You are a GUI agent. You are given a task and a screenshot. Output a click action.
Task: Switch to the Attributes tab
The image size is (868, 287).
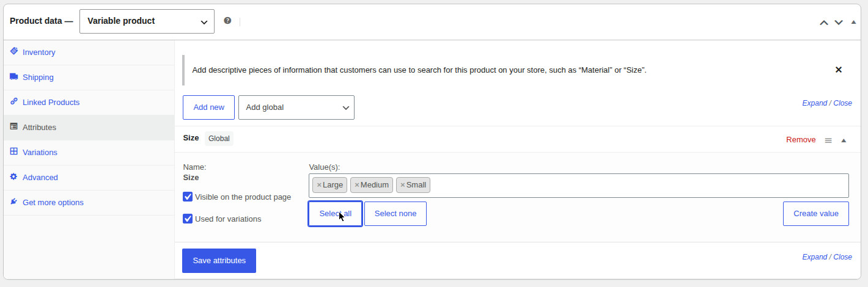(89, 128)
